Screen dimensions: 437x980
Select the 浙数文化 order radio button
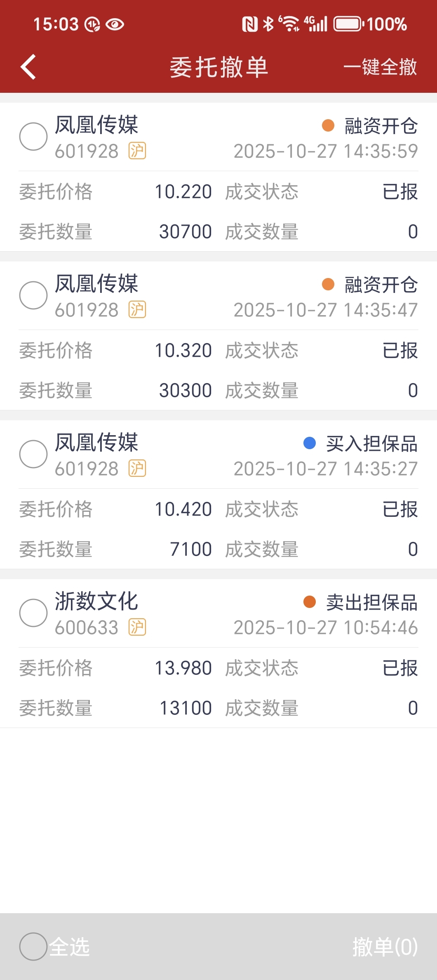33,613
